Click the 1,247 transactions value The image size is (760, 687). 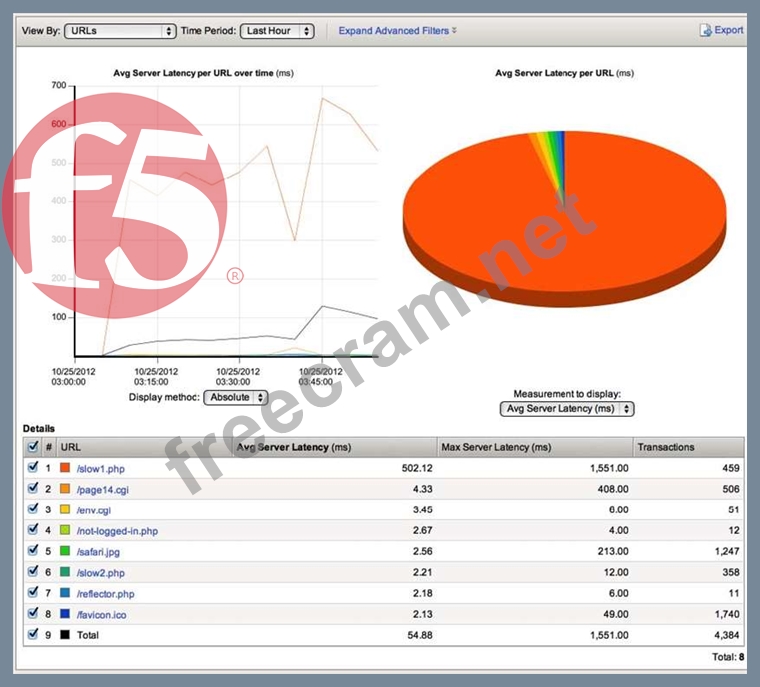(x=727, y=551)
